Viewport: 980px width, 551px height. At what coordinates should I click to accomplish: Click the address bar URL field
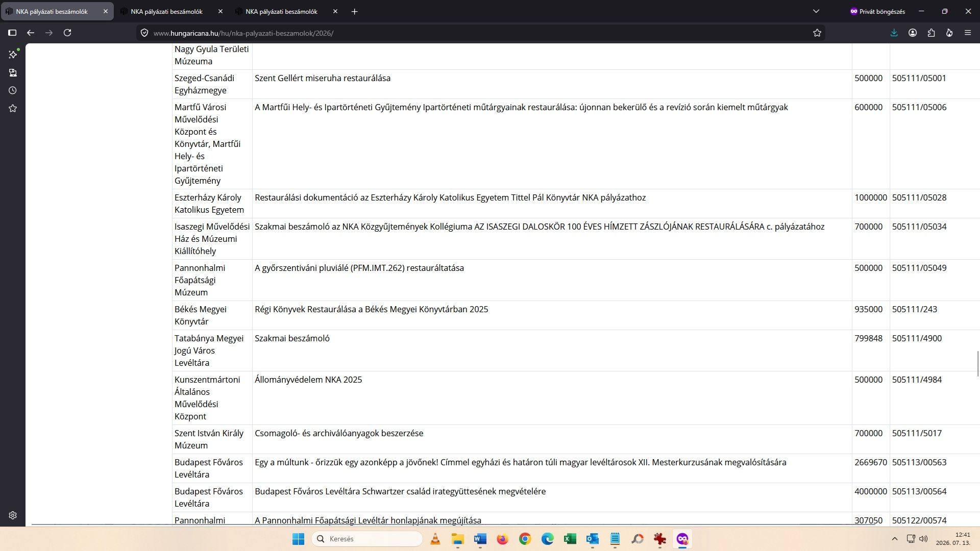[x=475, y=33]
